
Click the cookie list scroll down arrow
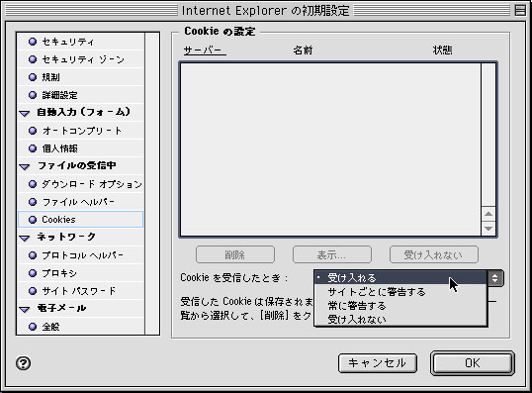[x=488, y=229]
